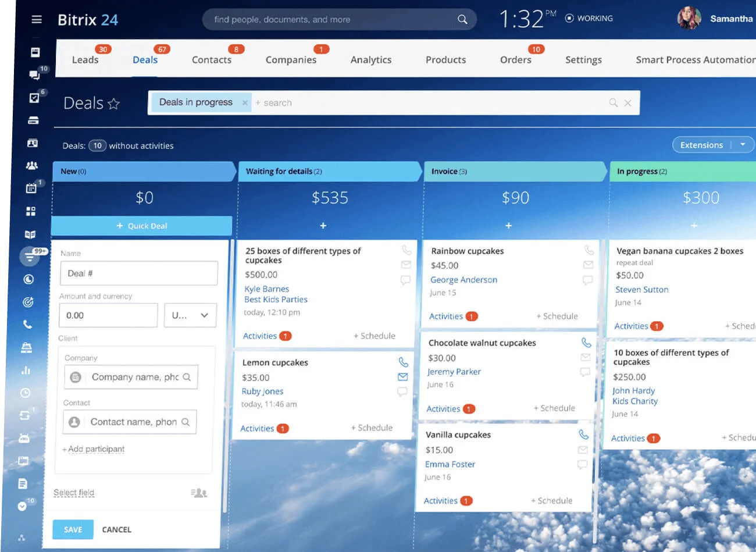Image resolution: width=756 pixels, height=552 pixels.
Task: Click the Contact name search field
Action: 130,422
